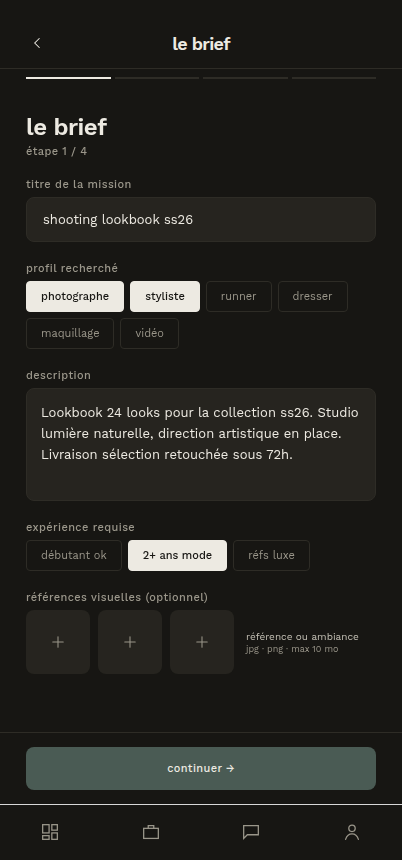
Task: Select the maquillage profile chip
Action: pyautogui.click(x=70, y=333)
